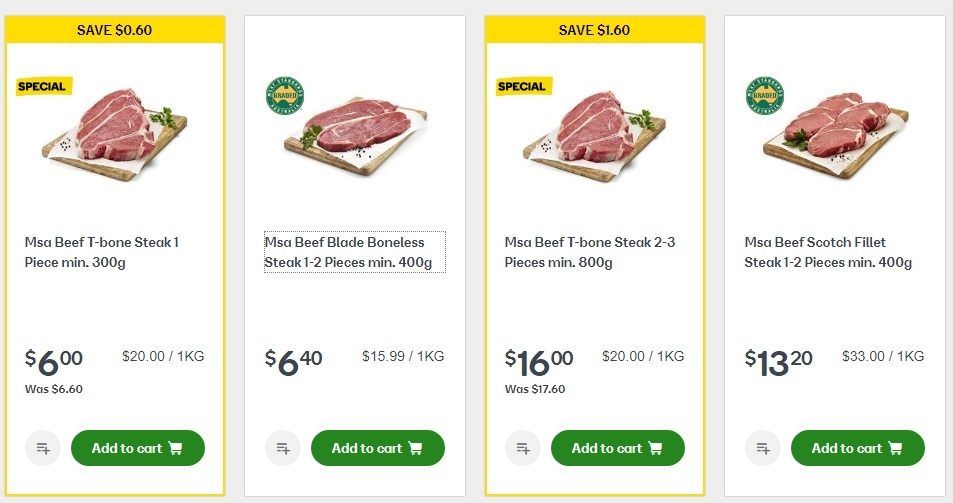Viewport: 953px width, 503px height.
Task: Click add-to-list icon for T-bone Steak 1 Piece
Action: pyautogui.click(x=43, y=448)
